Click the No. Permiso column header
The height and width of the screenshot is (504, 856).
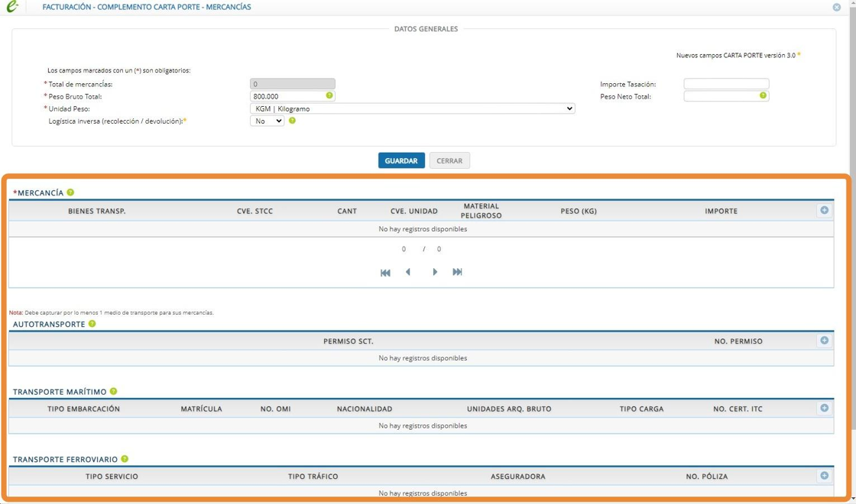pos(738,341)
